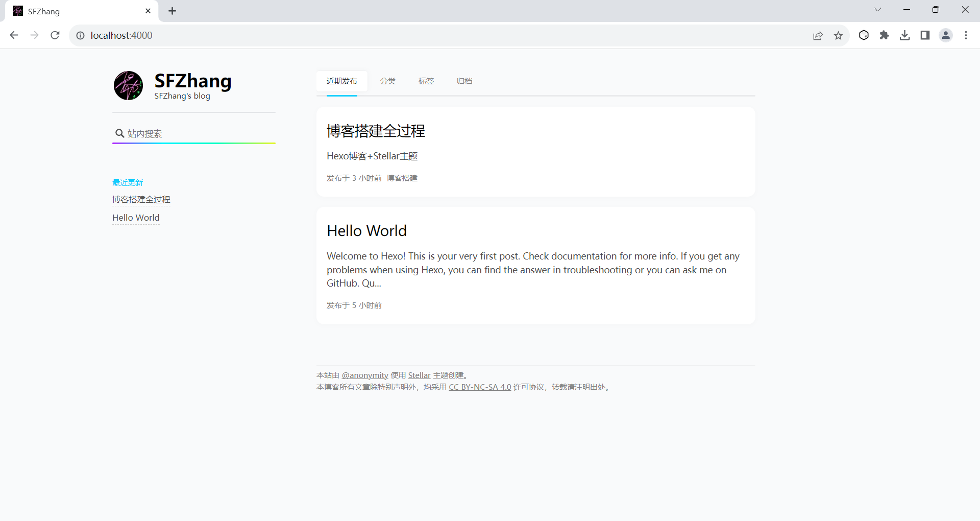Open the Chrome three-dot menu
980x521 pixels.
tap(966, 35)
